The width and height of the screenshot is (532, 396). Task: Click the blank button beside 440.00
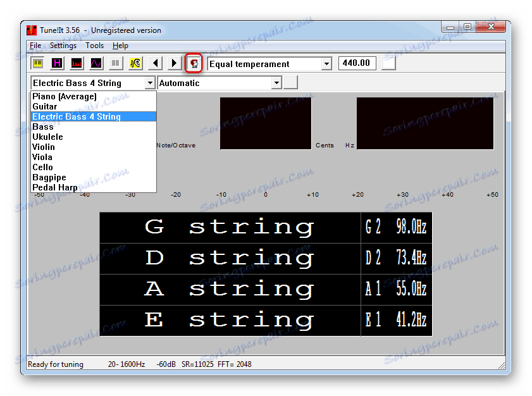pos(388,63)
